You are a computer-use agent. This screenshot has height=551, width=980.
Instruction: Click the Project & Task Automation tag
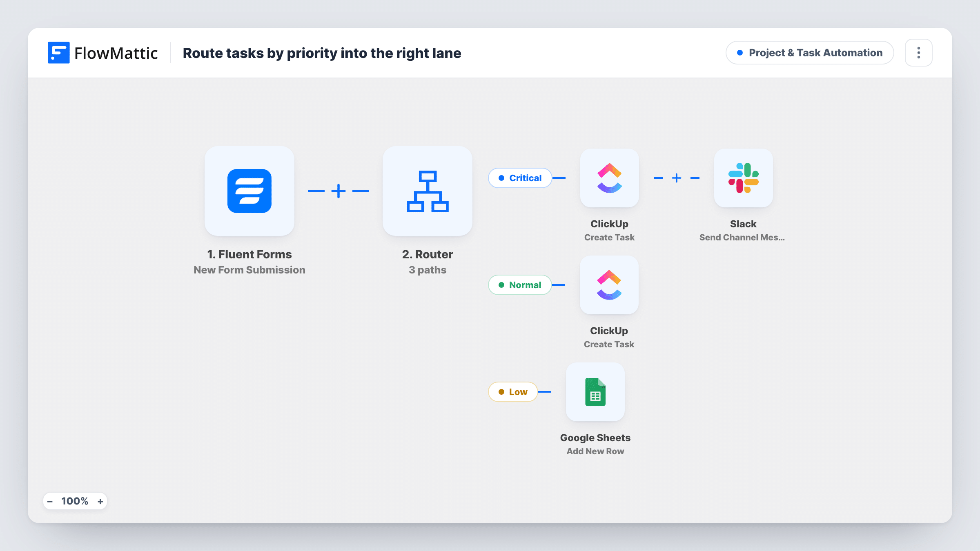click(810, 53)
